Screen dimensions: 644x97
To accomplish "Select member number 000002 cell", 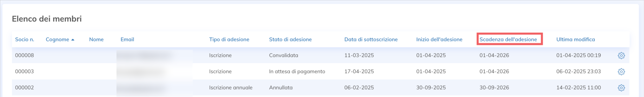I will (x=24, y=88).
